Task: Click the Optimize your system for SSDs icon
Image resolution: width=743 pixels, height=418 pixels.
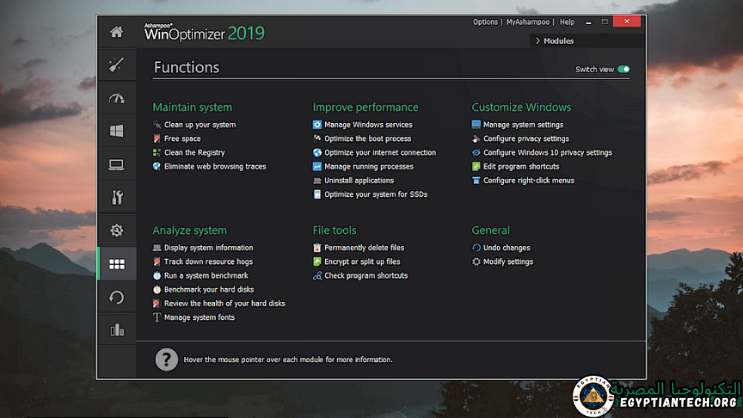Action: [317, 194]
